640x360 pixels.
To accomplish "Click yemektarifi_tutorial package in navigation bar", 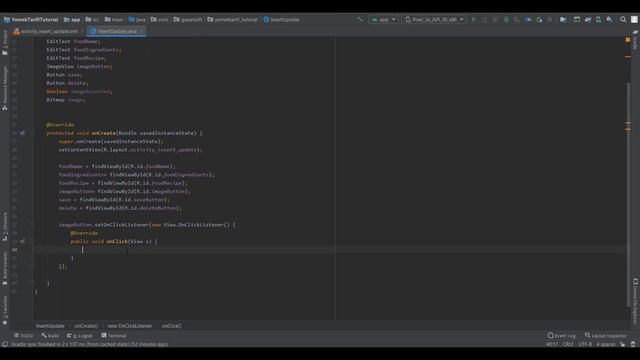I will [233, 19].
